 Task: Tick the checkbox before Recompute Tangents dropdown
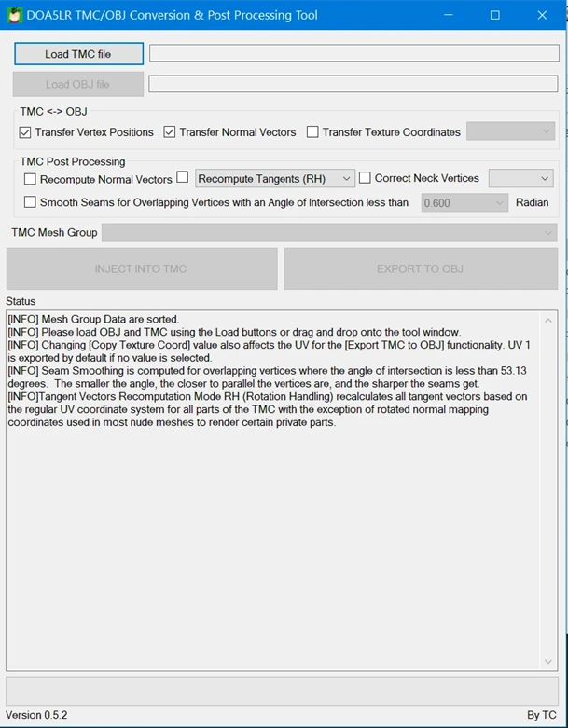(183, 177)
